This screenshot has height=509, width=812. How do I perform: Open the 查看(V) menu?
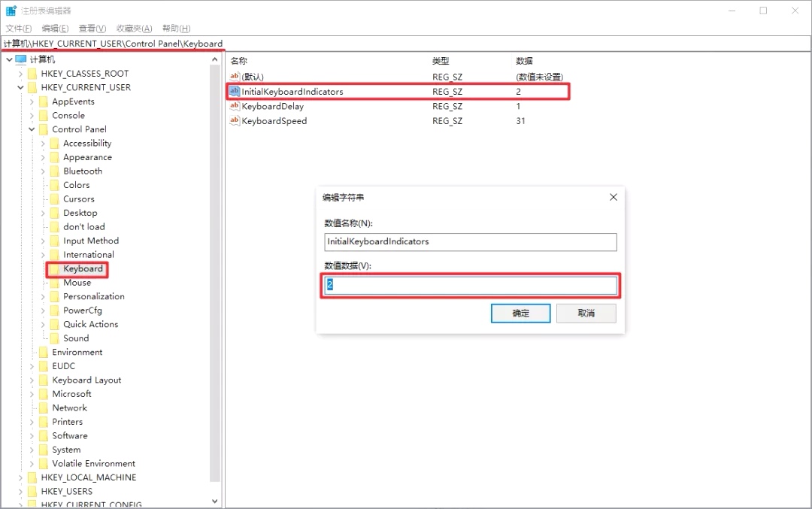[92, 29]
